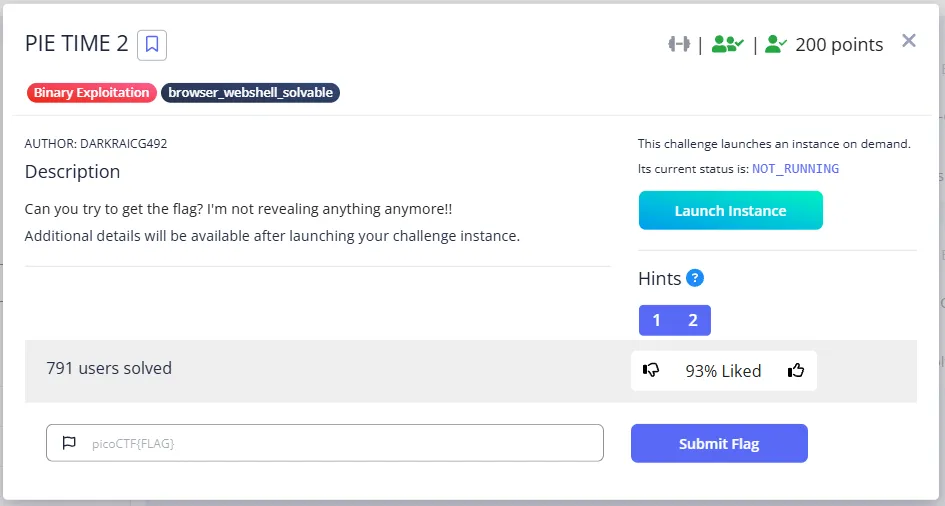
Task: Click the group solved users icon
Action: tap(727, 44)
